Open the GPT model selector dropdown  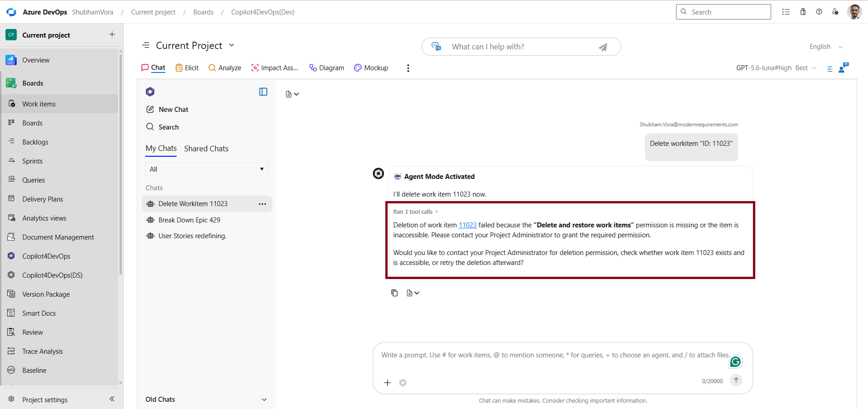coord(776,68)
